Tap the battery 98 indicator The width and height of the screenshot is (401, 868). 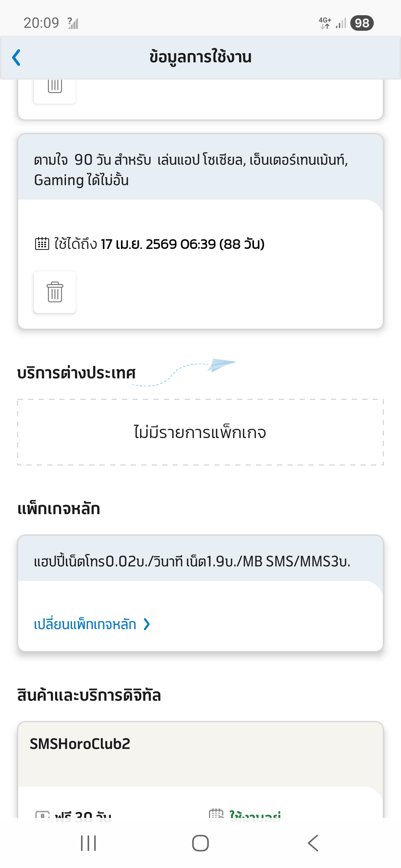(x=362, y=23)
